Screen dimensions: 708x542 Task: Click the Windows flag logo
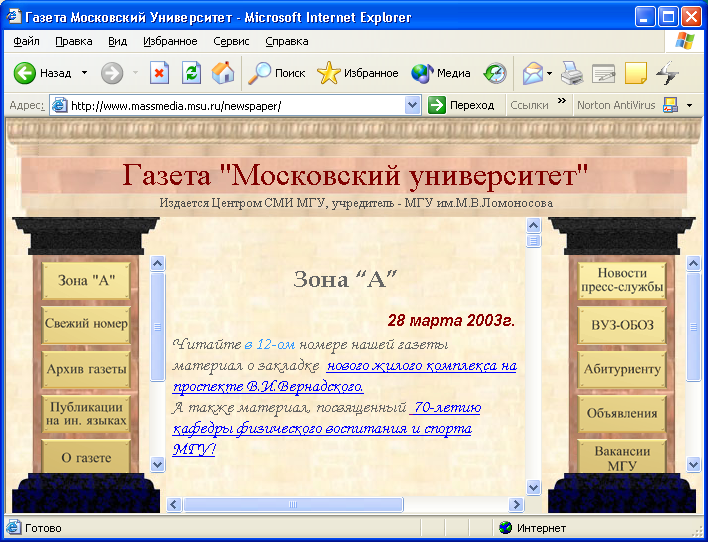pos(685,42)
